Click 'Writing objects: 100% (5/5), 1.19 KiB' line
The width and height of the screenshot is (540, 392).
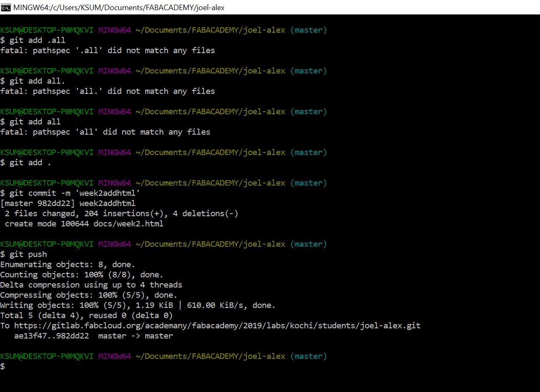point(138,305)
